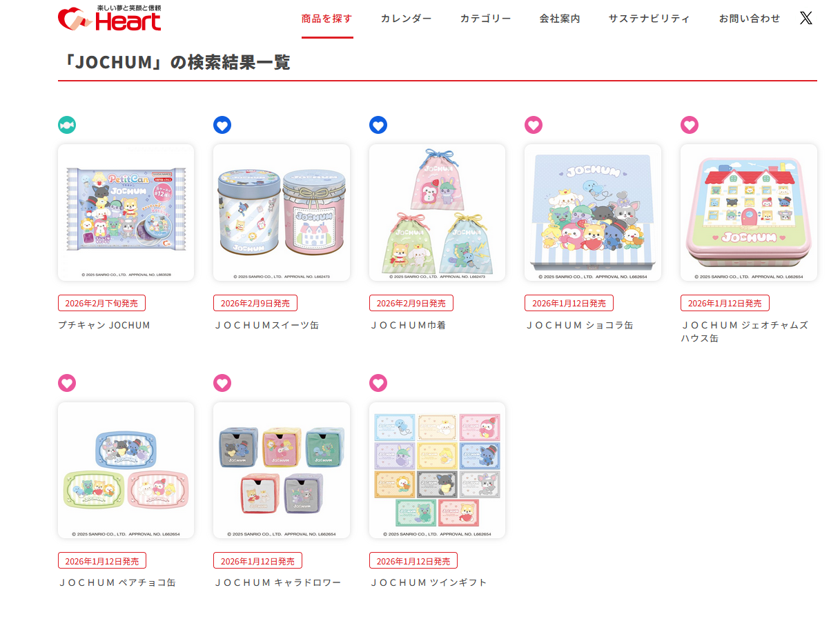
Task: Click the blue heart icon above JOCHUMスイーツ缶
Action: (x=222, y=125)
